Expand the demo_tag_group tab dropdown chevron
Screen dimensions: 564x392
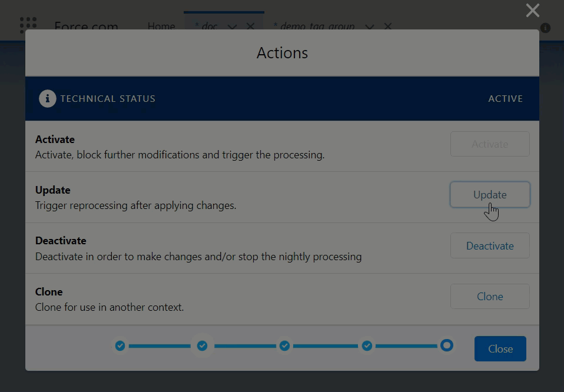[369, 26]
